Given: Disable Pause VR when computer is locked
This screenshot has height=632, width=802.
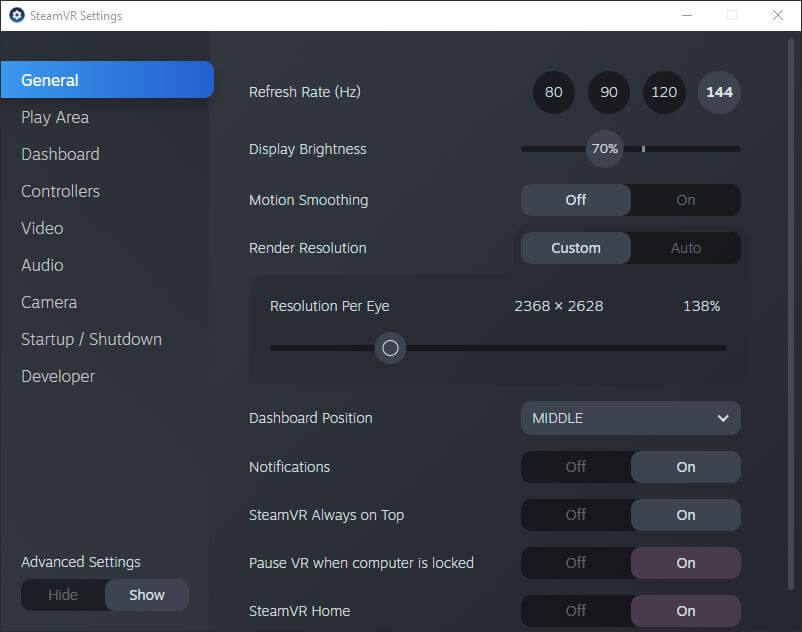Looking at the screenshot, I should (x=576, y=563).
